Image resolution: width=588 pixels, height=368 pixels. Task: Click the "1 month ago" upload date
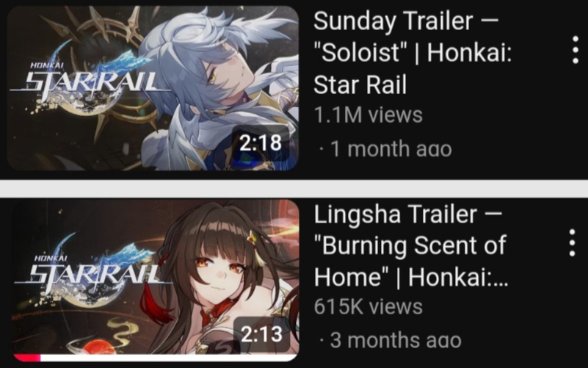[391, 149]
